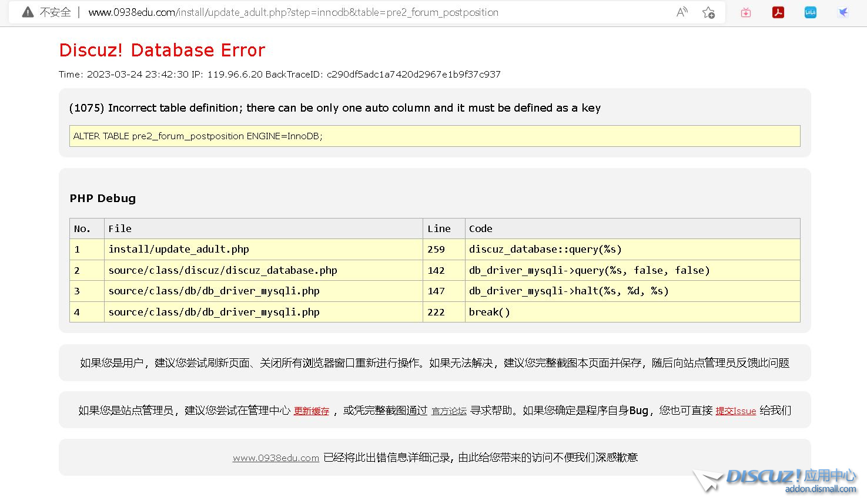Open the 官方论坛 link

coord(449,411)
